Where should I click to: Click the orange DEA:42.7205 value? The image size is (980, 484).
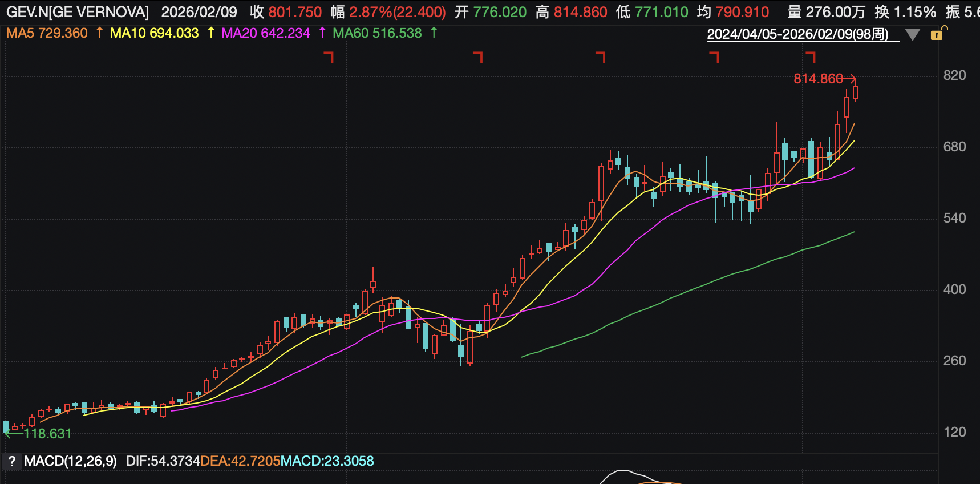tap(240, 461)
